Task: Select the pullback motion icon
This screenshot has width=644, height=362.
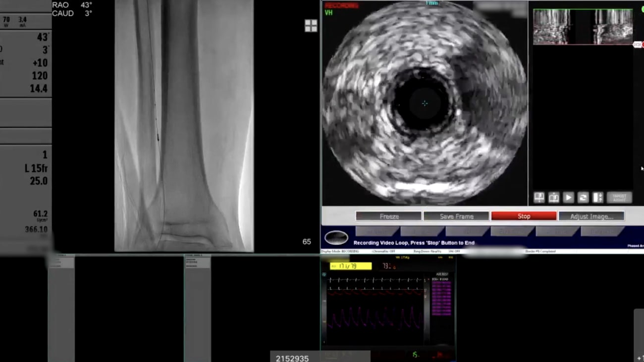Action: [597, 198]
